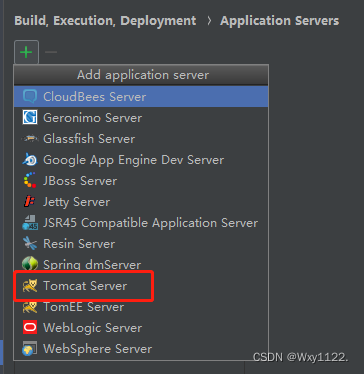Click Application Servers breadcrumb title
Viewport: 364px width, 374px height.
click(x=279, y=21)
